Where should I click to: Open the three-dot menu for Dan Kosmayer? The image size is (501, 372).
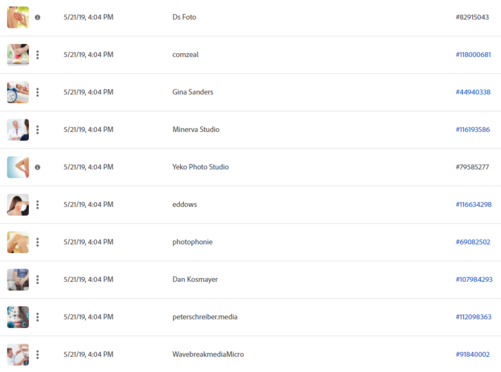pyautogui.click(x=37, y=280)
